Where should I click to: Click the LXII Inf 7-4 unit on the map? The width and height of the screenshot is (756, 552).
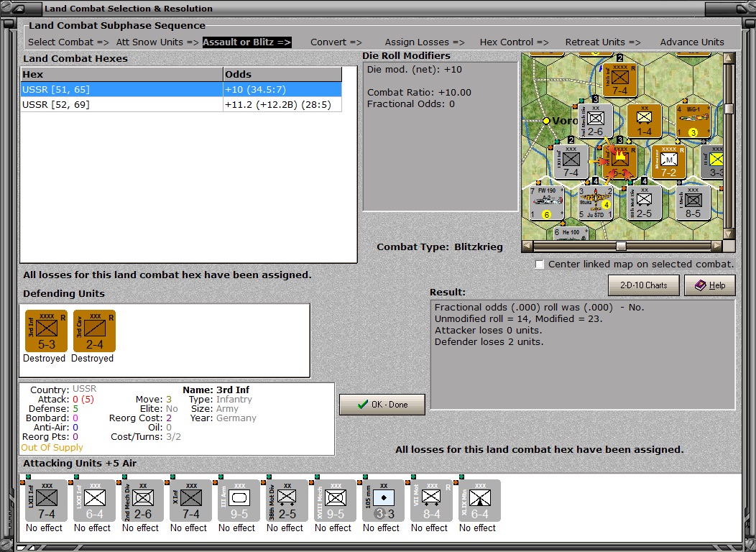point(571,162)
